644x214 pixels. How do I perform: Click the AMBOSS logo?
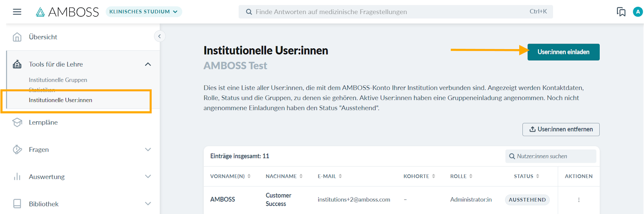click(67, 12)
